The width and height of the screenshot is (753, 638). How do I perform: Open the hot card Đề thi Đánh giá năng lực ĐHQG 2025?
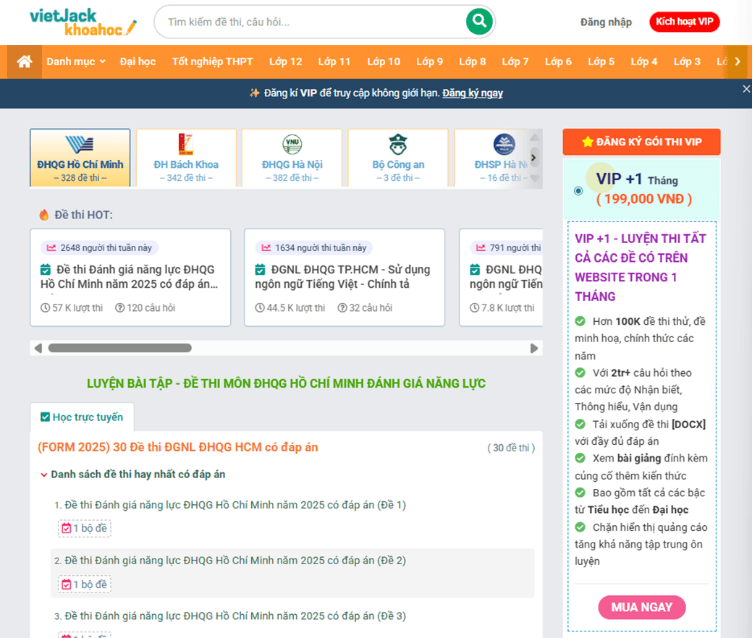(x=130, y=277)
